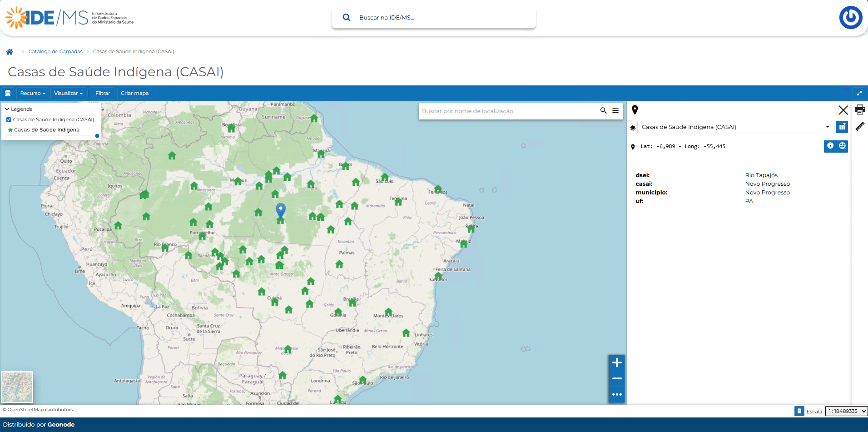Click the home breadcrumb icon

coord(10,52)
